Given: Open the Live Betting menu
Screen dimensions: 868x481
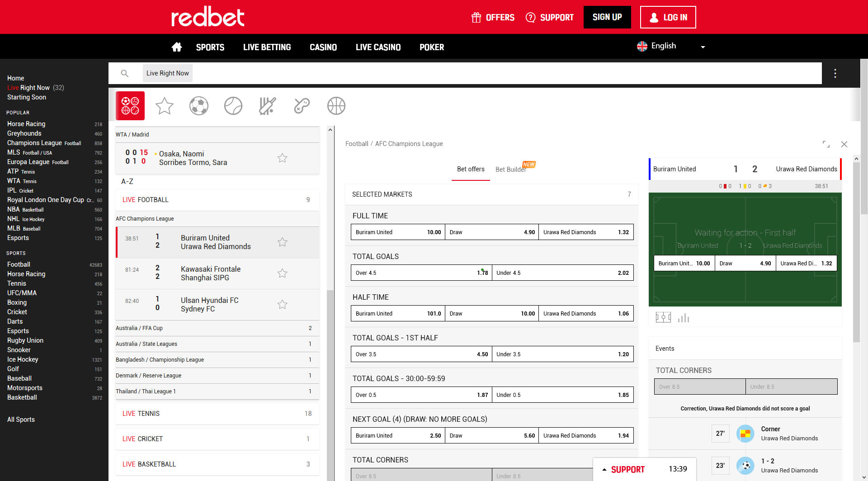Looking at the screenshot, I should 267,47.
